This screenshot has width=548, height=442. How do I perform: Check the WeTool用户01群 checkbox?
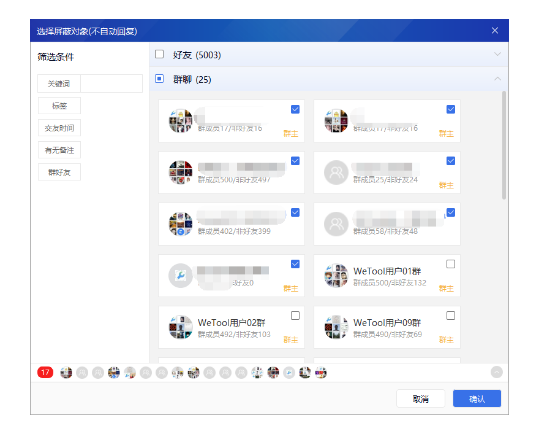point(450,264)
